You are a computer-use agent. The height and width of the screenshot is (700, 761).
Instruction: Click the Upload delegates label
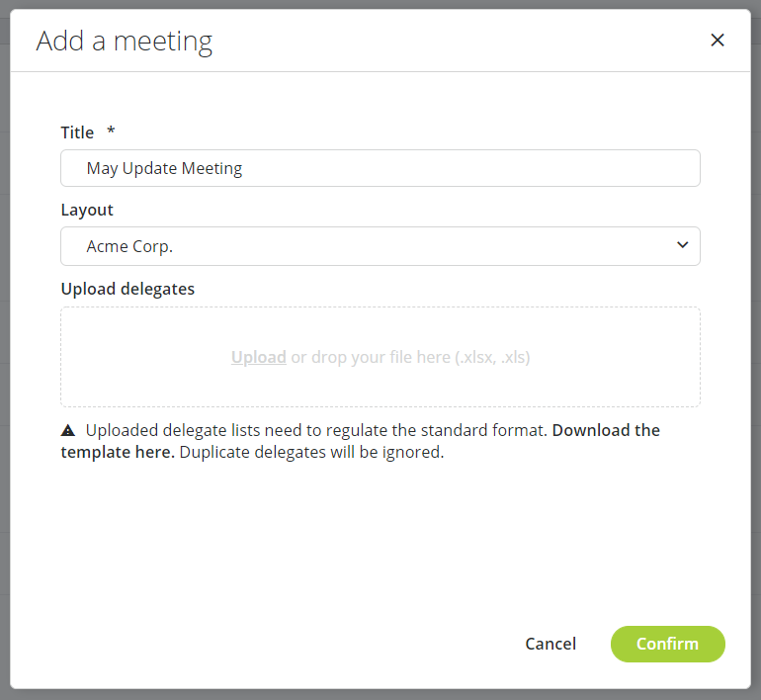[x=127, y=289]
